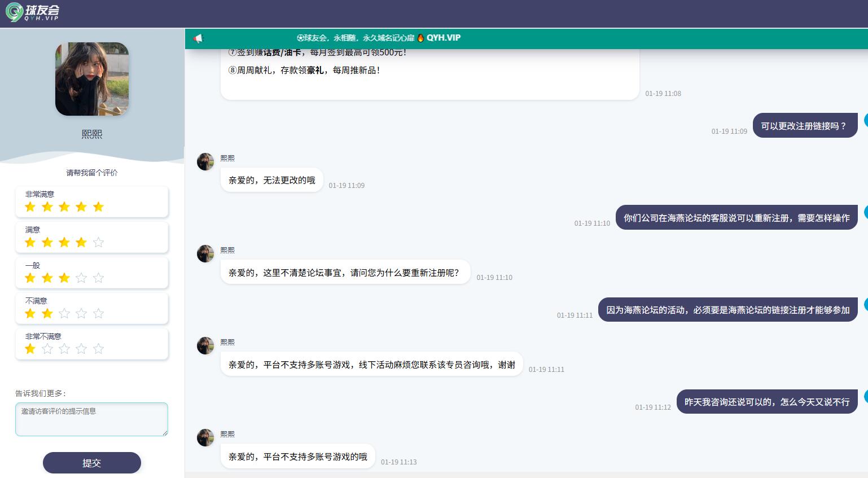The width and height of the screenshot is (868, 478).
Task: Click the 球友会 QYH.VIP logo
Action: 33,12
